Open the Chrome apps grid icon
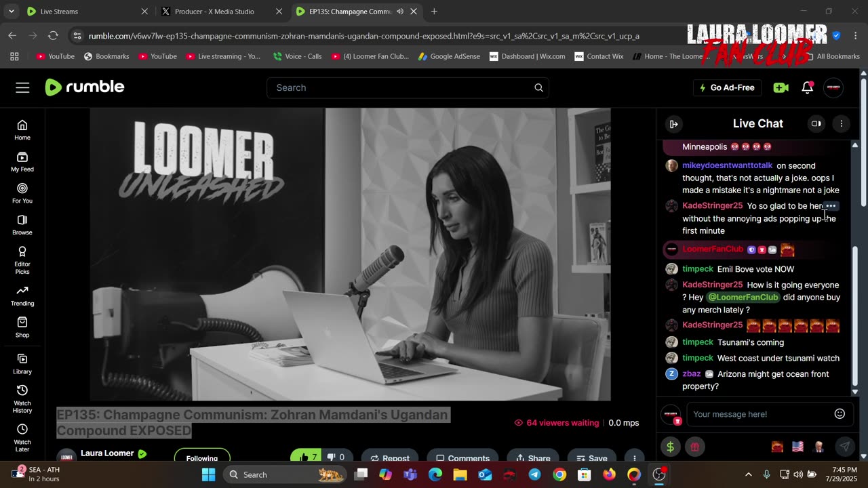The image size is (868, 488). click(14, 56)
